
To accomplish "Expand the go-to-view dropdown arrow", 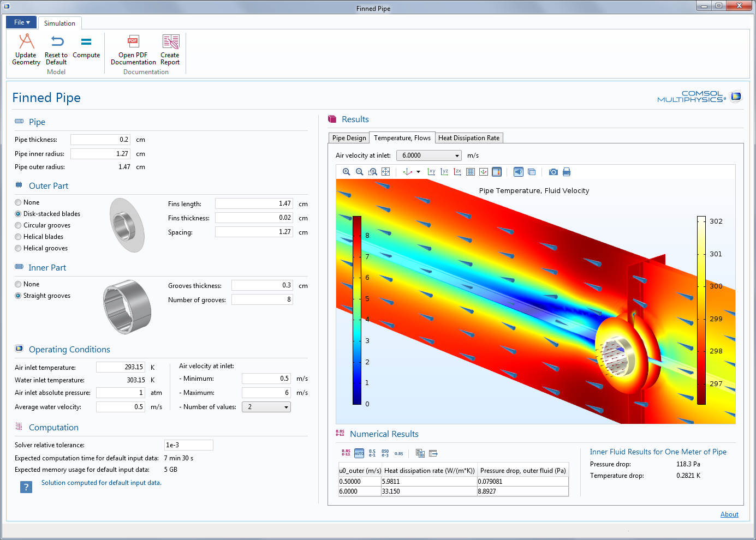I will (x=419, y=172).
